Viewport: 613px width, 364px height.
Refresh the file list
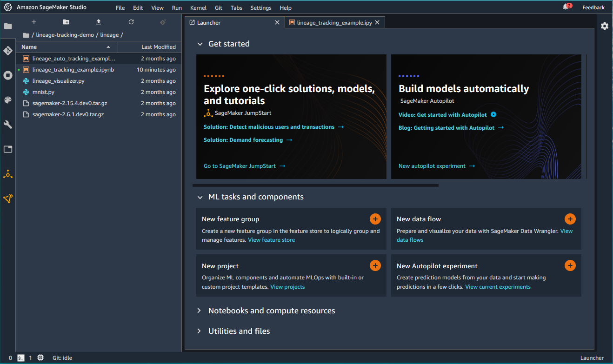pos(131,22)
